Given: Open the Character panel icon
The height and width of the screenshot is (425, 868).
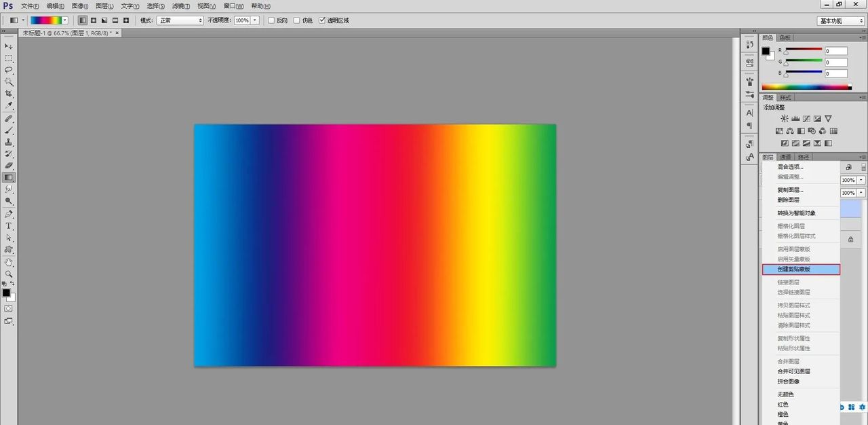Looking at the screenshot, I should (x=749, y=113).
